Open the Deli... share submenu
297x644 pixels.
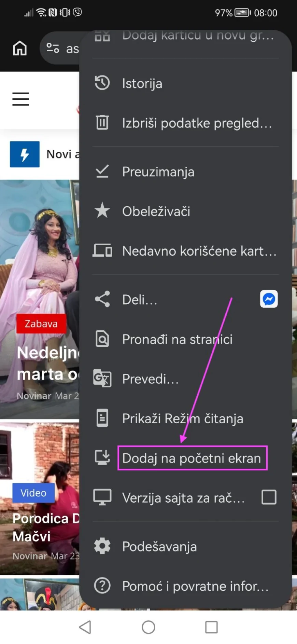[140, 300]
